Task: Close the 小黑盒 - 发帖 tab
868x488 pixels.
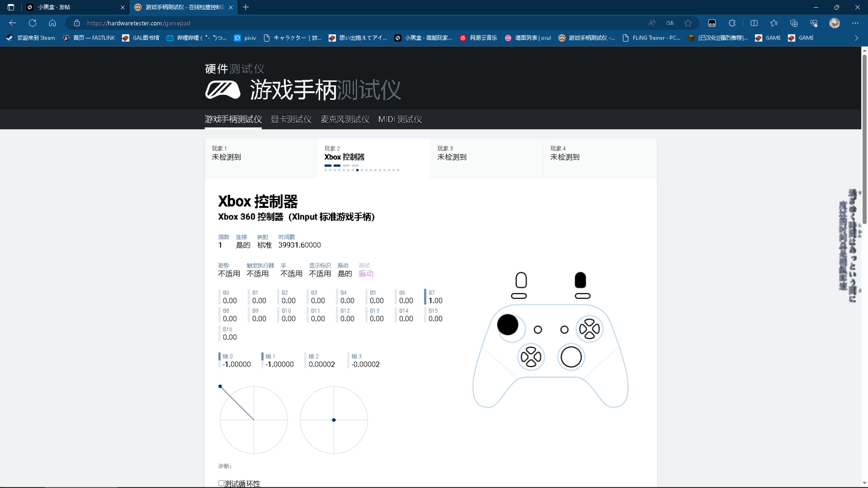Action: 123,8
